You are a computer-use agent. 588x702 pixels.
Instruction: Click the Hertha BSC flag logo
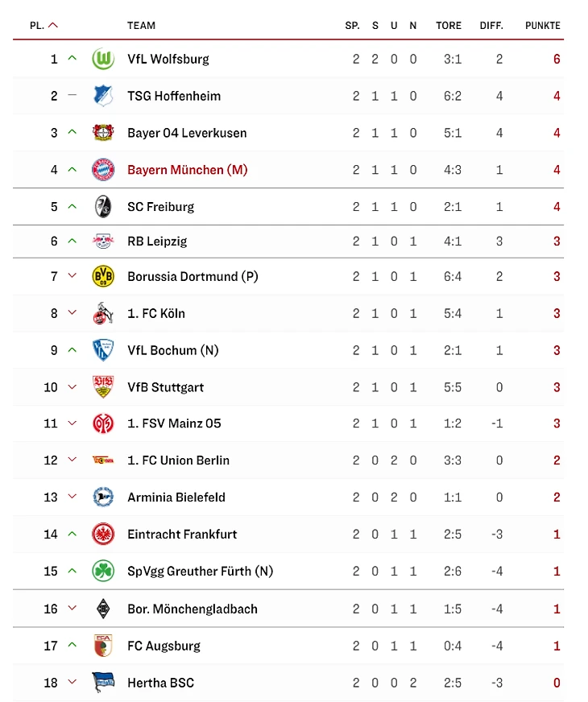[x=103, y=683]
